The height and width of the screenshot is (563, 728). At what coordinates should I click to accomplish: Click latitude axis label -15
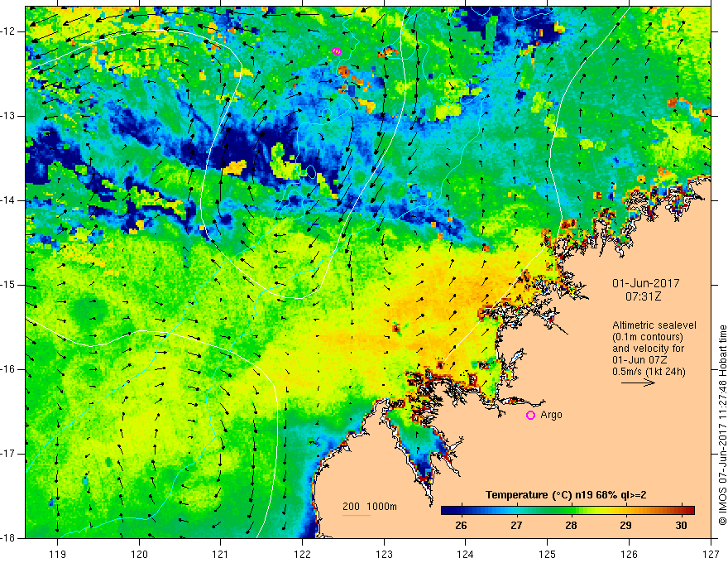click(9, 285)
